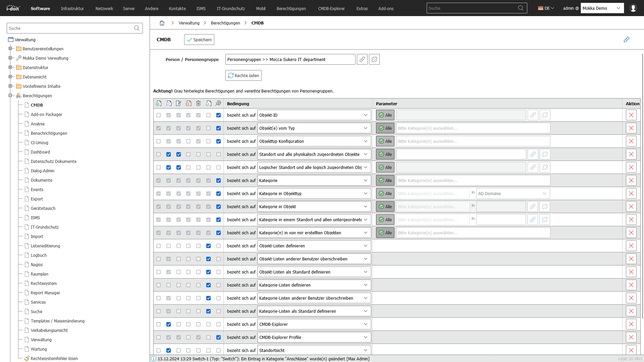
Task: Click the detach icon next to Personengruppe field
Action: click(374, 60)
